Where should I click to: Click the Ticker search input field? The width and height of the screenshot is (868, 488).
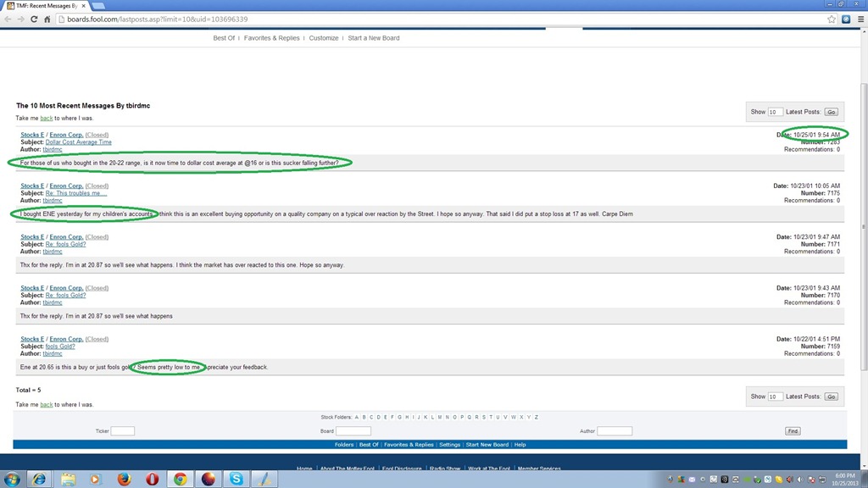[x=122, y=431]
